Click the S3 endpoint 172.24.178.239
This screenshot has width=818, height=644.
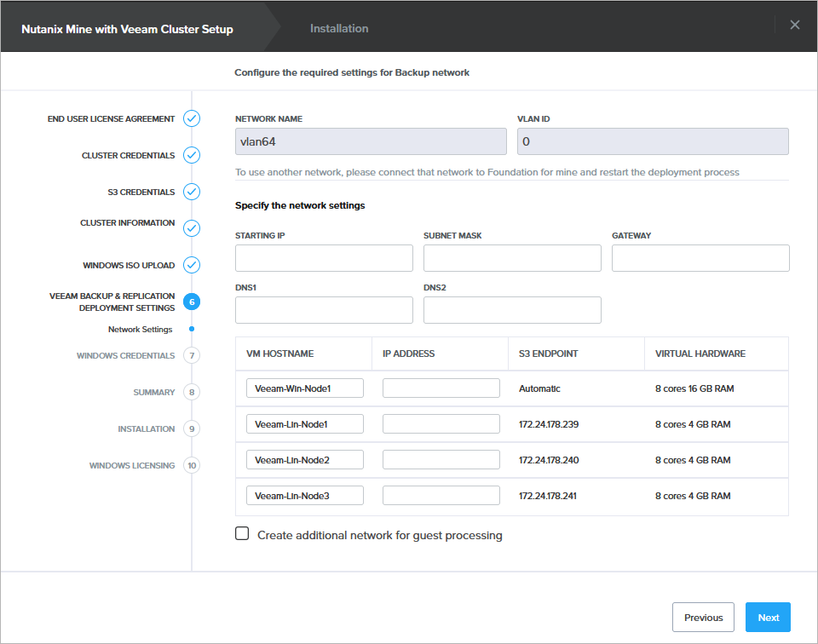coord(549,424)
